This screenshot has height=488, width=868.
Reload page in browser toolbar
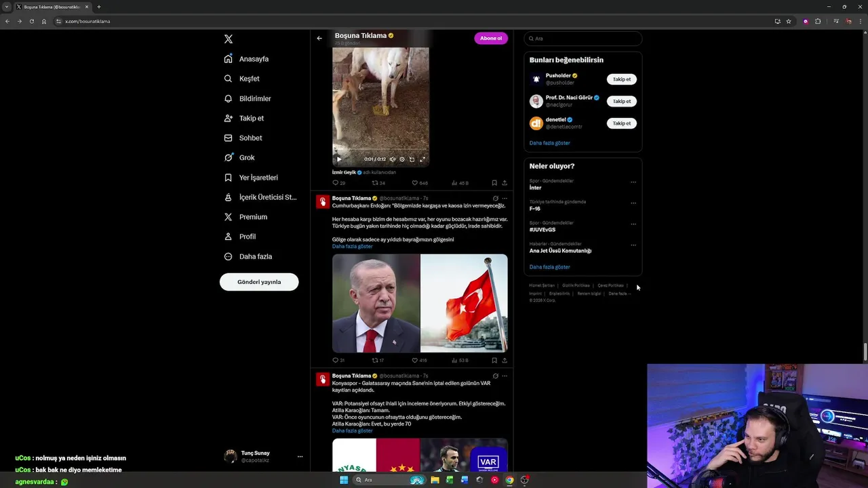tap(31, 21)
